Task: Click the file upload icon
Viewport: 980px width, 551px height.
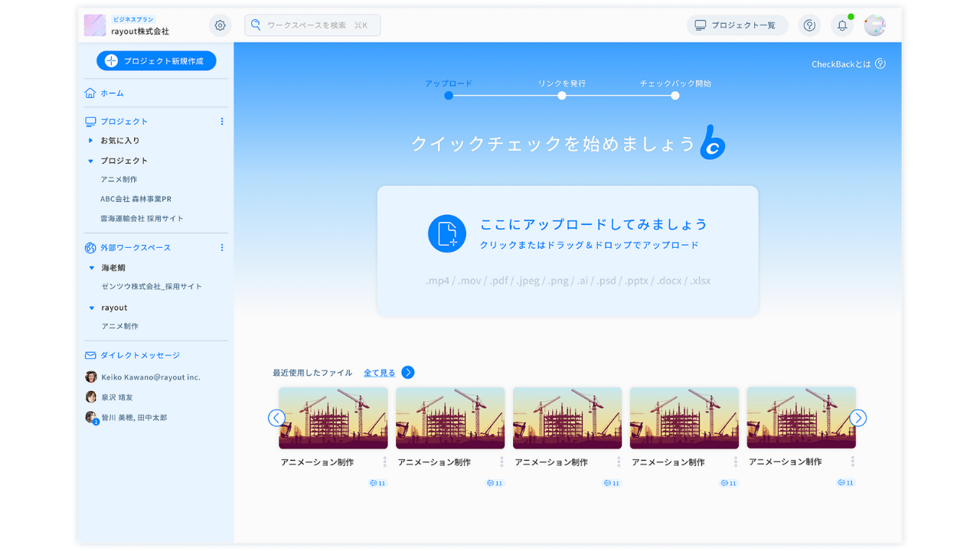Action: 447,233
